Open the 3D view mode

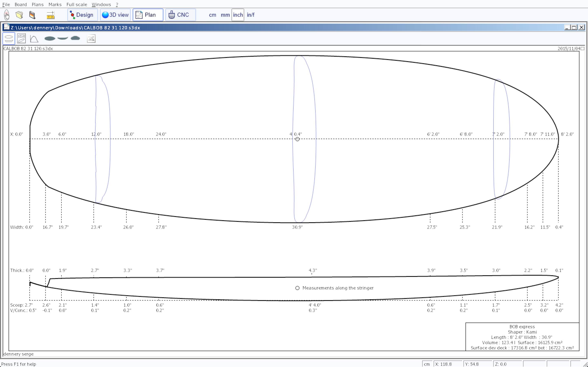(x=115, y=15)
